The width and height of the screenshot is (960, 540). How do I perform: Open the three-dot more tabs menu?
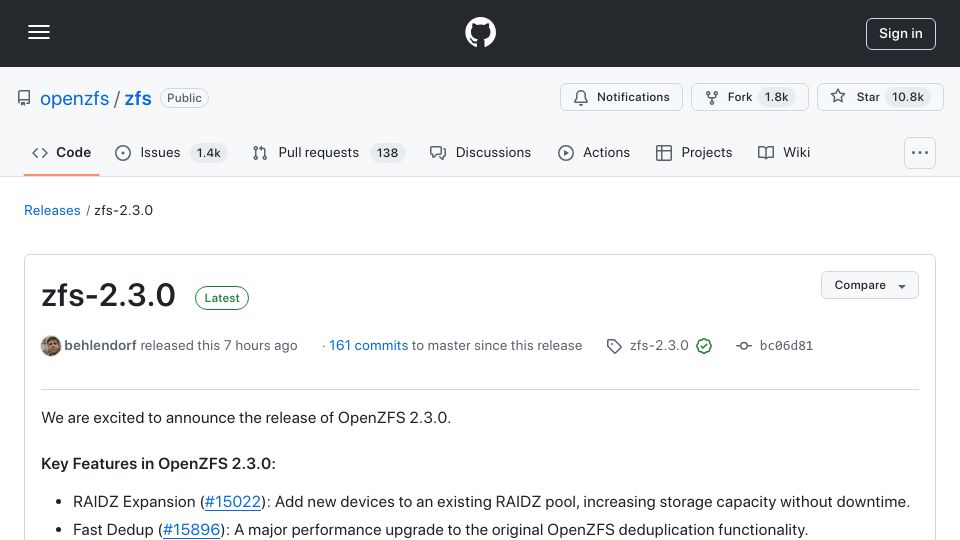pos(920,152)
